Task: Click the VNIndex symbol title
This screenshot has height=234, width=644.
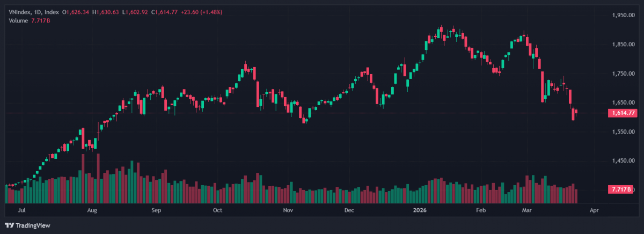Action: pyautogui.click(x=19, y=12)
